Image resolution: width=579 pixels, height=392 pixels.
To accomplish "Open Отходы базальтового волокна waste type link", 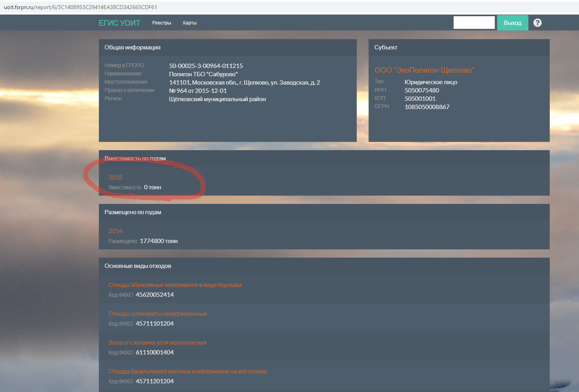I will (x=187, y=371).
